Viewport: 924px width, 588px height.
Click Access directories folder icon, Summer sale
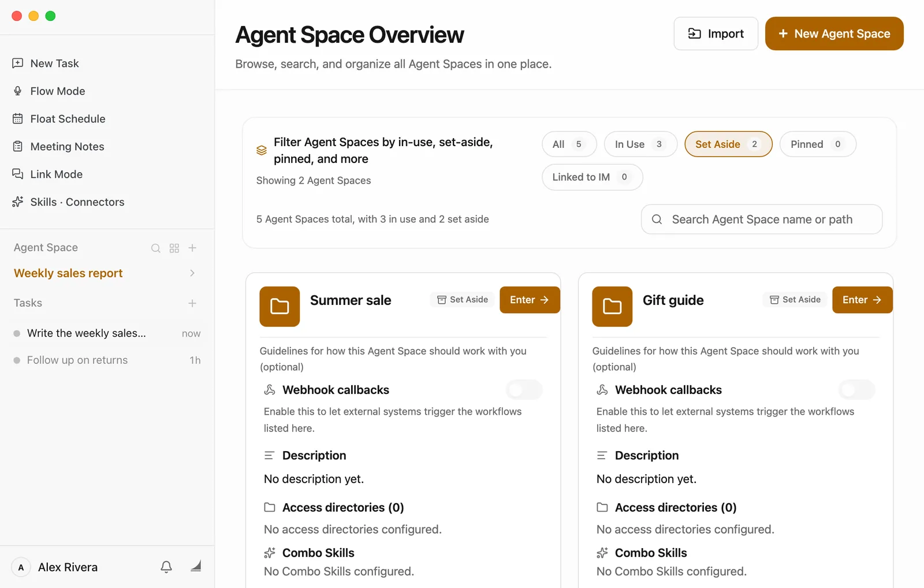270,507
